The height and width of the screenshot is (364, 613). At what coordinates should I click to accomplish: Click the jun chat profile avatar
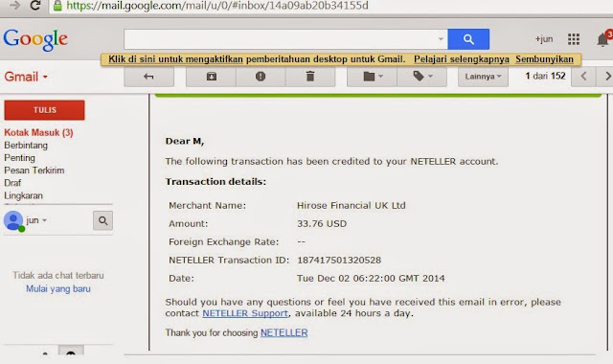[13, 221]
